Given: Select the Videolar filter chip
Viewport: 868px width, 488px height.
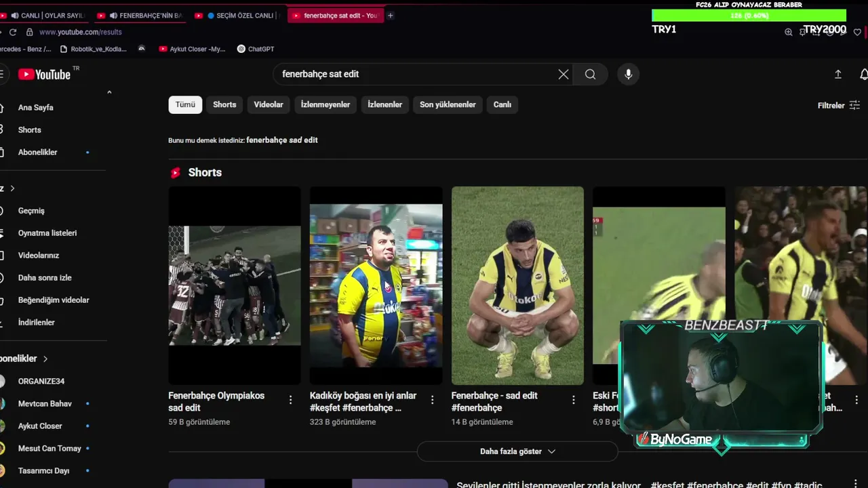Looking at the screenshot, I should click(269, 104).
